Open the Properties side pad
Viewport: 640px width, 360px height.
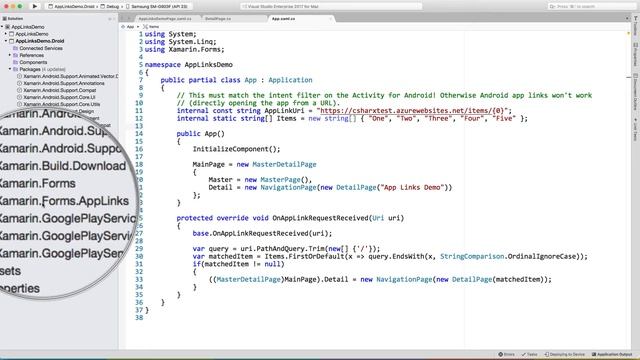[x=636, y=54]
